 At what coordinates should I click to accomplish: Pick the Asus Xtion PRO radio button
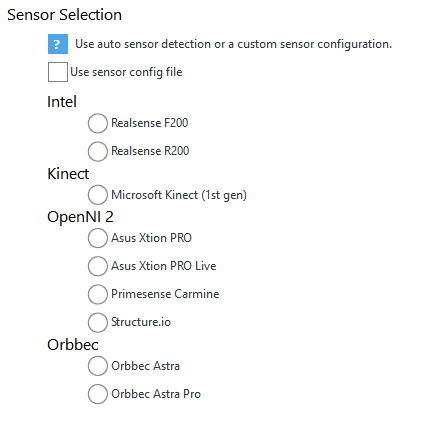tap(98, 238)
